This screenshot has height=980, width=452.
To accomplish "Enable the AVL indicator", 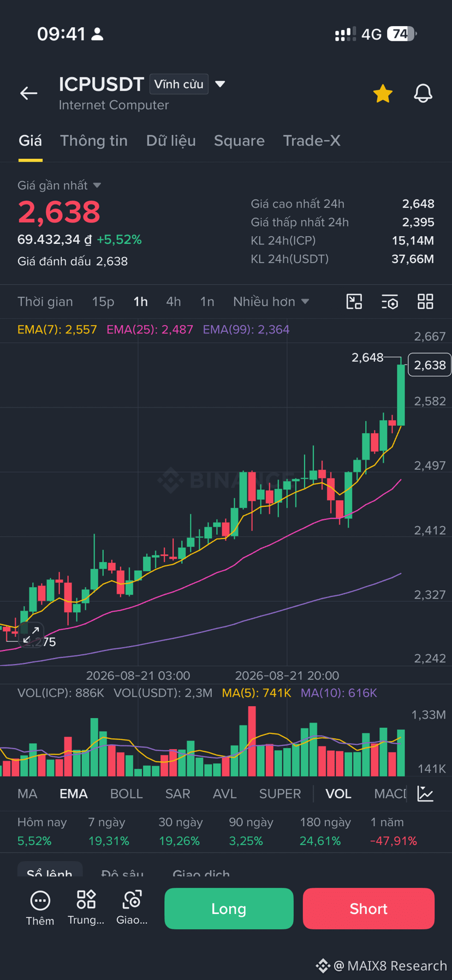I will click(225, 794).
